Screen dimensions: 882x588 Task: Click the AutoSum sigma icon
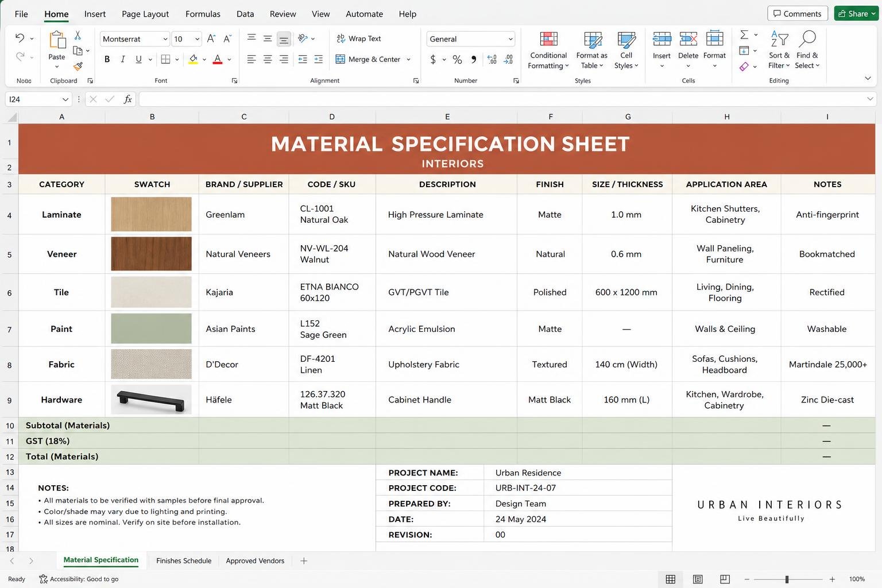click(x=744, y=35)
